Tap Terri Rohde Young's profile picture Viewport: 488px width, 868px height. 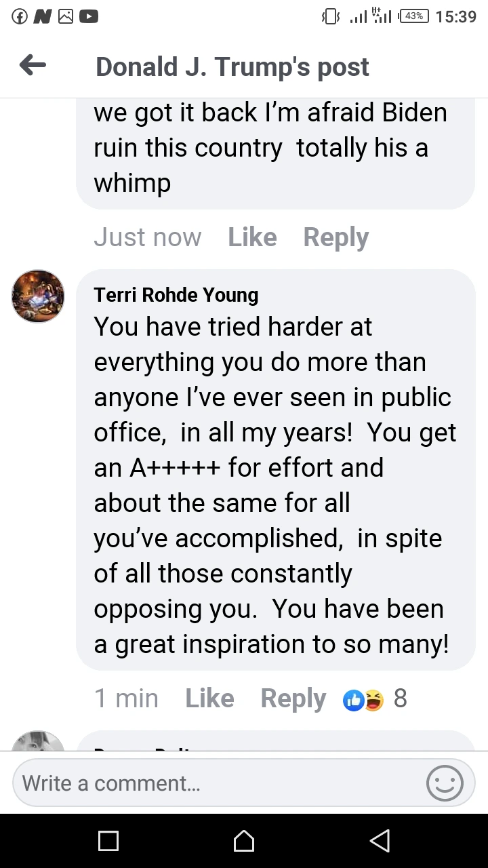[38, 296]
